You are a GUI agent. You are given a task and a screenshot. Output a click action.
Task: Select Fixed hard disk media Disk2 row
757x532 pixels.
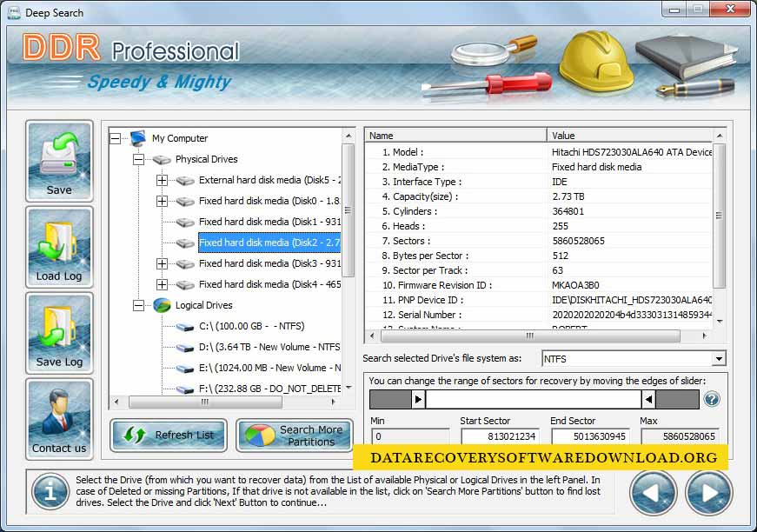coord(269,243)
